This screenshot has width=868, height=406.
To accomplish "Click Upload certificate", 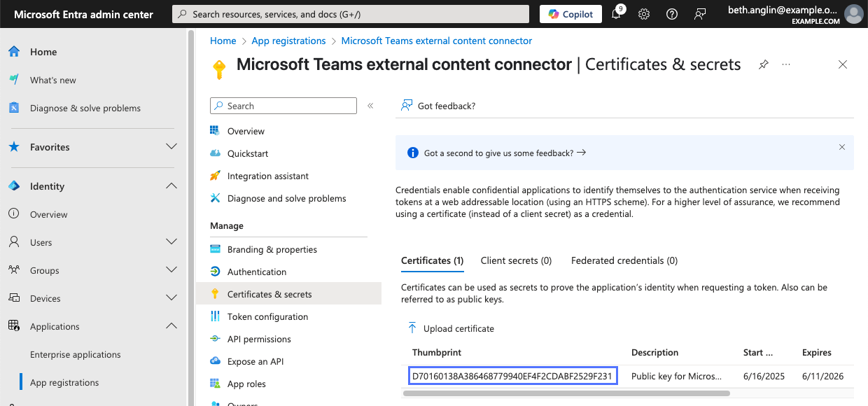I will point(451,328).
